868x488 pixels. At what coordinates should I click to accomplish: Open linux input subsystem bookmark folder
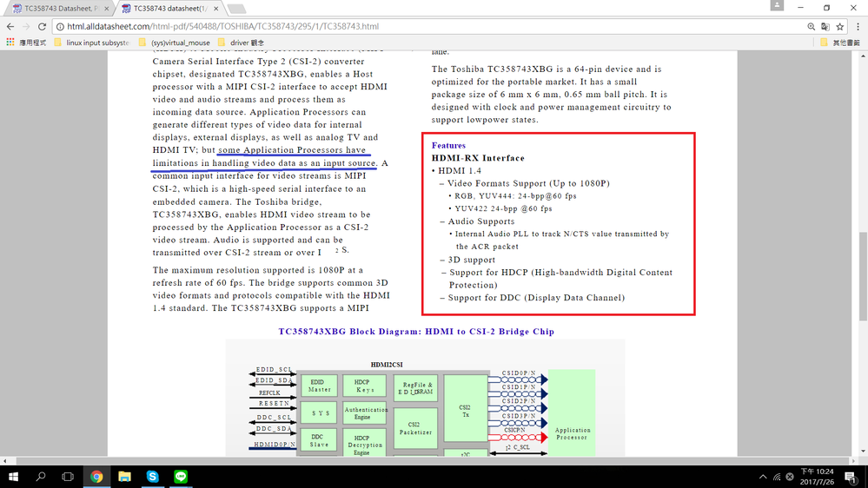(92, 43)
